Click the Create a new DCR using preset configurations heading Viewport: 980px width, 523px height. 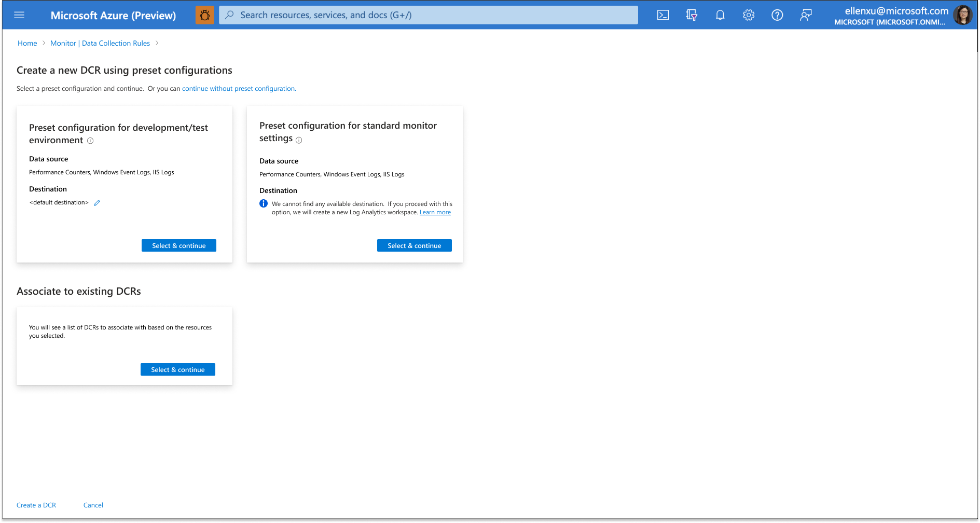tap(125, 70)
